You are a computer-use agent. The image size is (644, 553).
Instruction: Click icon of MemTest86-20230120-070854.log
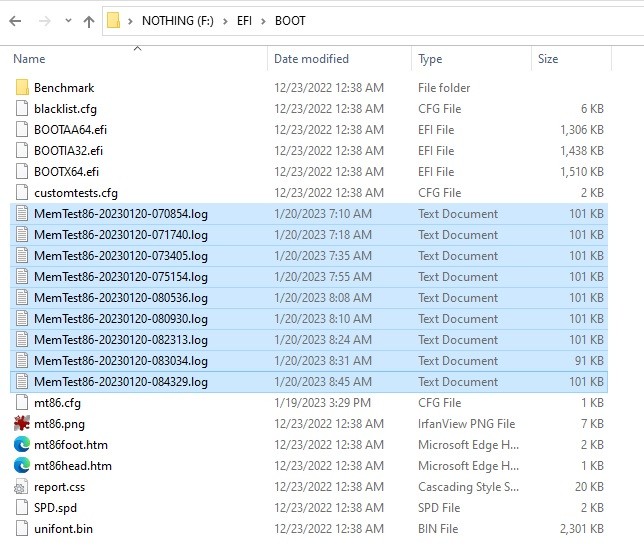point(22,214)
